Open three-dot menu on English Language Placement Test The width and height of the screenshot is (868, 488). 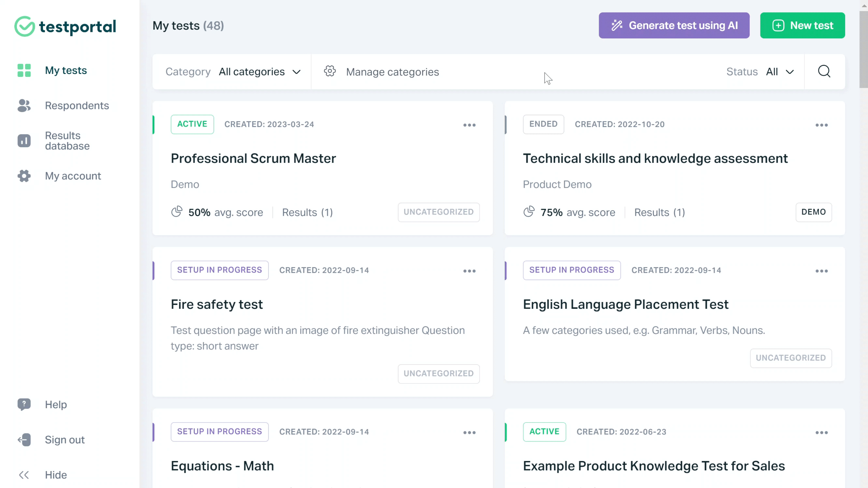821,271
